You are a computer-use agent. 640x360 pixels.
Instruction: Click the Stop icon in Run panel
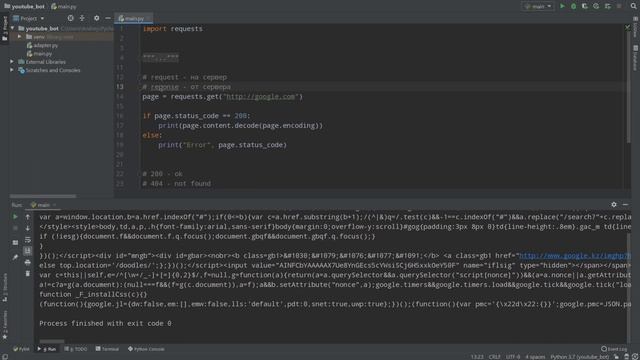(15, 228)
